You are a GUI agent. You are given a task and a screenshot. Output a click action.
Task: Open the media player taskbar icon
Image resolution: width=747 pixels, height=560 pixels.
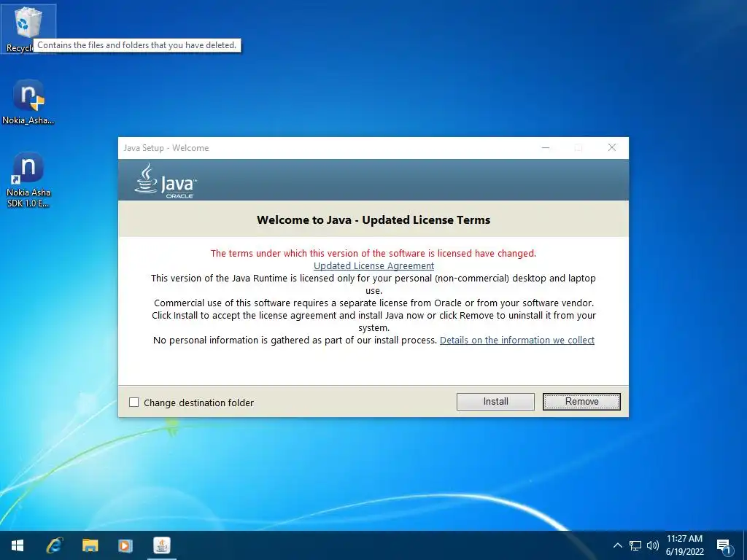[x=125, y=545]
